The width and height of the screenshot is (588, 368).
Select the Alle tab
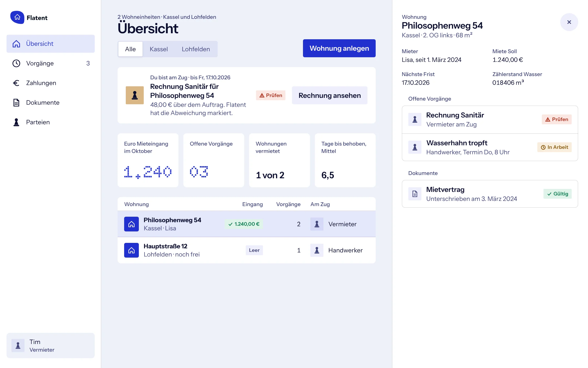click(x=130, y=49)
